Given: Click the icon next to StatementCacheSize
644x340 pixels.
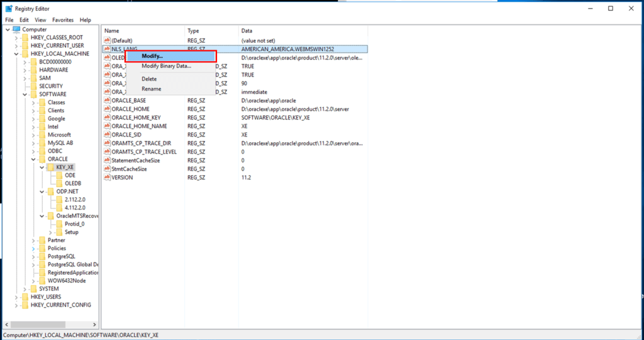Looking at the screenshot, I should [107, 161].
